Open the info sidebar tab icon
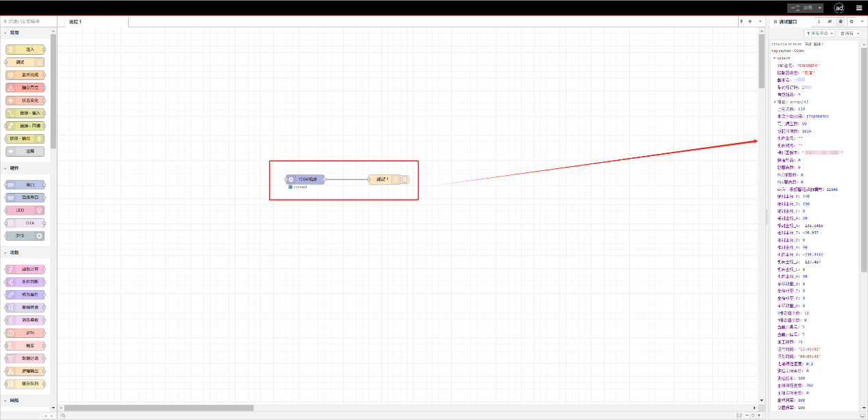This screenshot has width=868, height=420. (819, 21)
